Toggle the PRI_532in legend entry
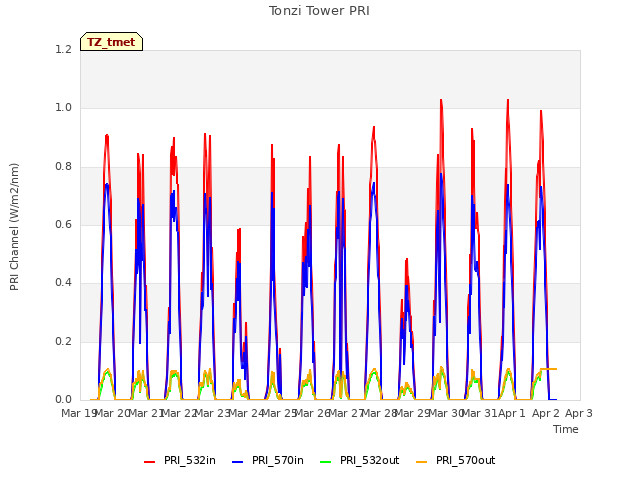Image resolution: width=640 pixels, height=480 pixels. [180, 461]
